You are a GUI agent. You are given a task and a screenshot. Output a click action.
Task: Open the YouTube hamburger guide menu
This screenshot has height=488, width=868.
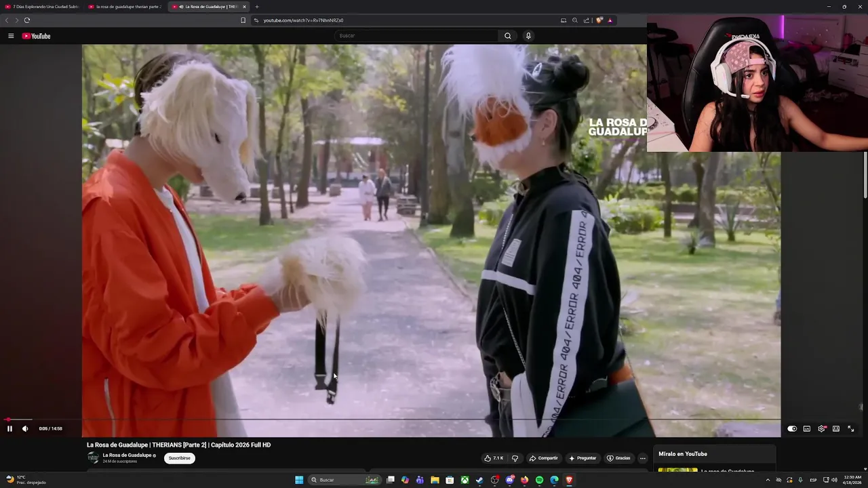11,36
